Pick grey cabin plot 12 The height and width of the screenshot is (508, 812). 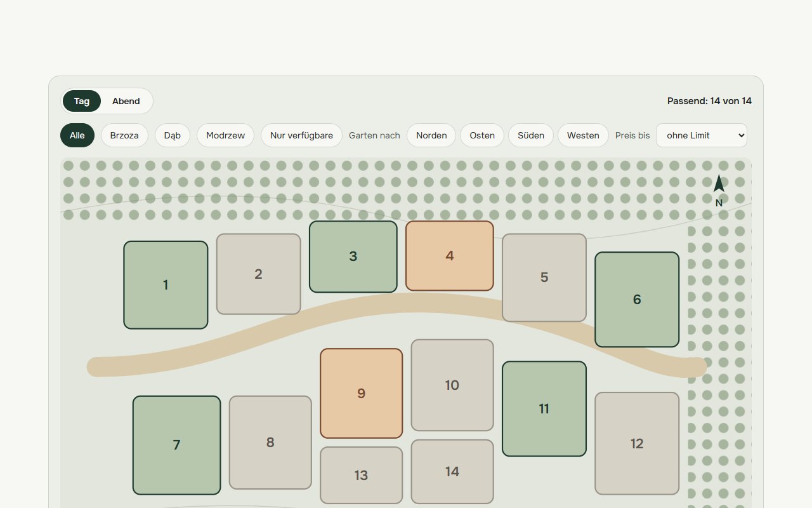coord(637,443)
